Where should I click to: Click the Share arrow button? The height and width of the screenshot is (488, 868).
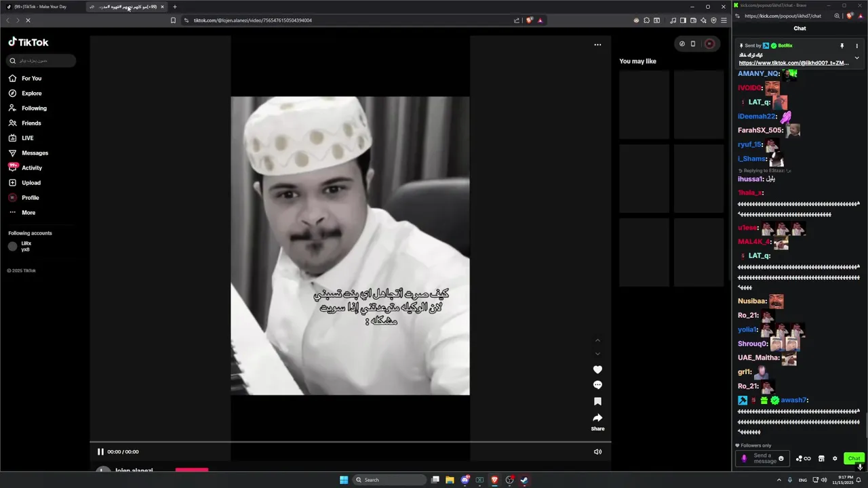(x=597, y=418)
